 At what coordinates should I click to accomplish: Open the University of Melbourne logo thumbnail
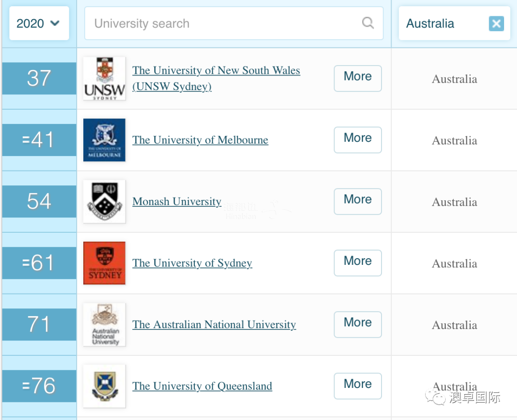(104, 140)
